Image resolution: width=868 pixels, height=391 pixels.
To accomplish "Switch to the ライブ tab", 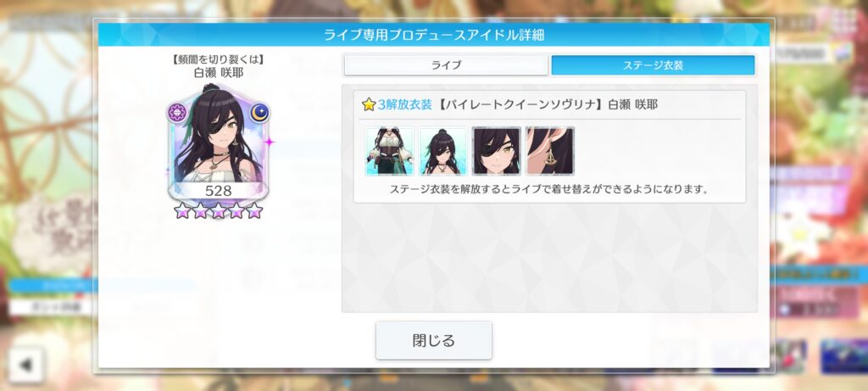I will point(446,65).
